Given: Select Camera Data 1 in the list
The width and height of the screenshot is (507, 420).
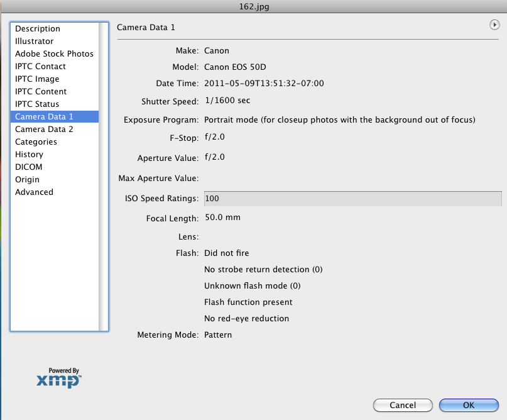Looking at the screenshot, I should click(x=55, y=116).
